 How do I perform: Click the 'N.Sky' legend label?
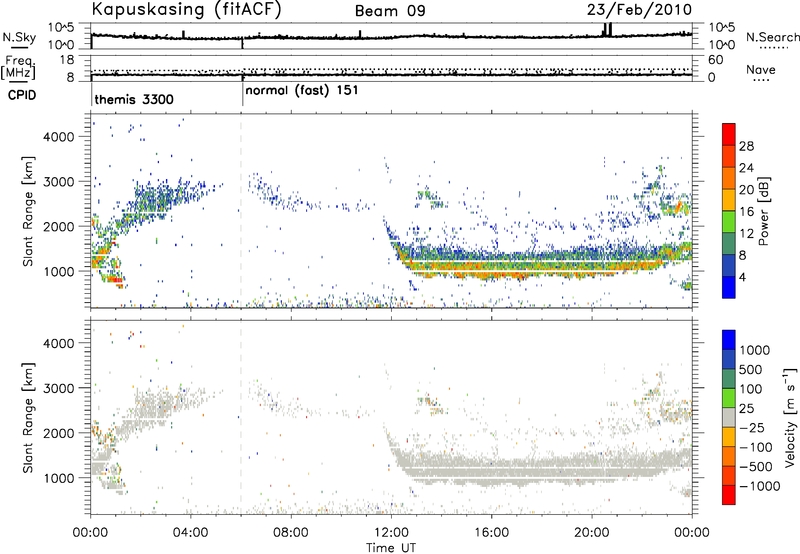[19, 37]
